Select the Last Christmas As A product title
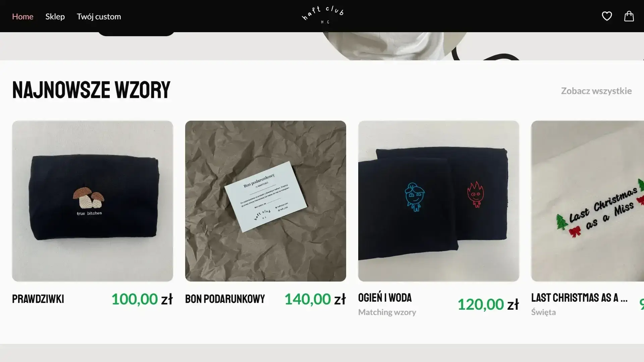644x362 pixels. tap(579, 297)
